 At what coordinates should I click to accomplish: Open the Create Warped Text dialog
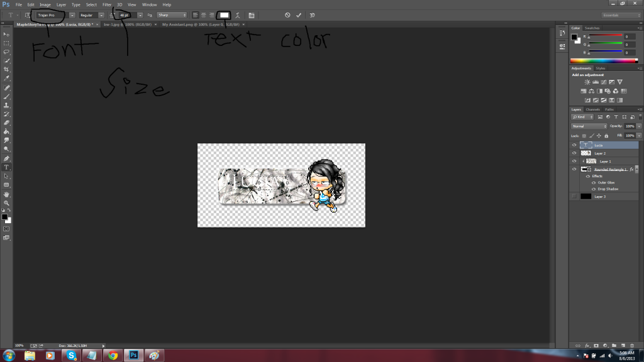click(x=237, y=15)
